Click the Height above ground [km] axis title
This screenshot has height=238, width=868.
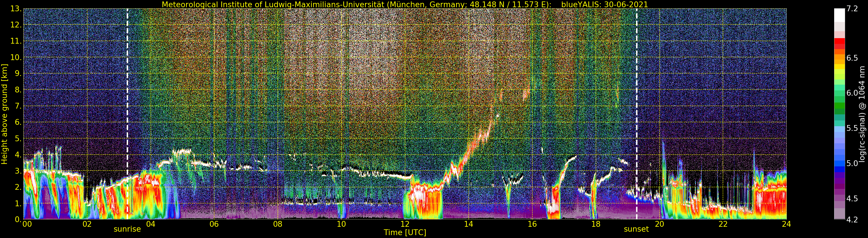(4, 114)
